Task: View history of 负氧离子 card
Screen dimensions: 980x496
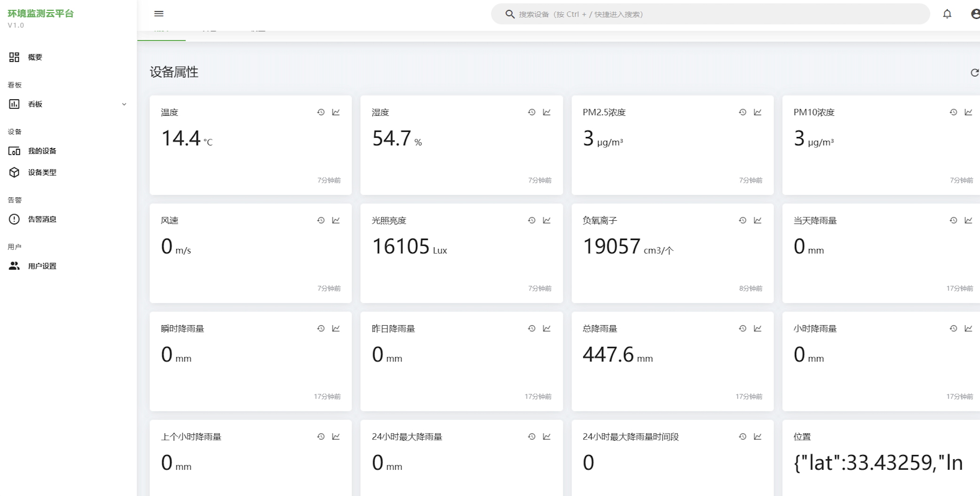Action: coord(743,220)
